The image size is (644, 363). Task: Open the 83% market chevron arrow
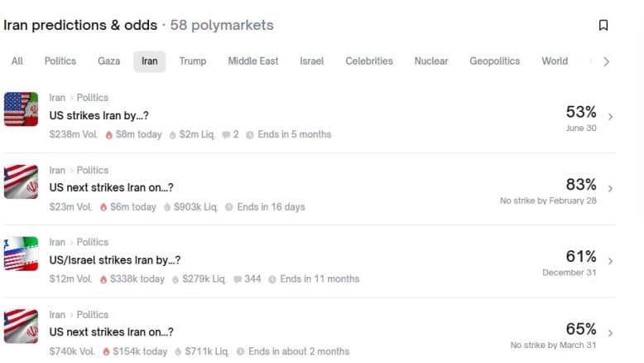tap(610, 189)
